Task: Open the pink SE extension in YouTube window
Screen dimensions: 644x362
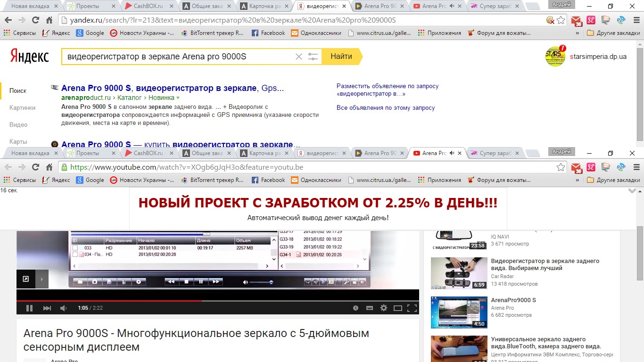Action: [x=591, y=167]
